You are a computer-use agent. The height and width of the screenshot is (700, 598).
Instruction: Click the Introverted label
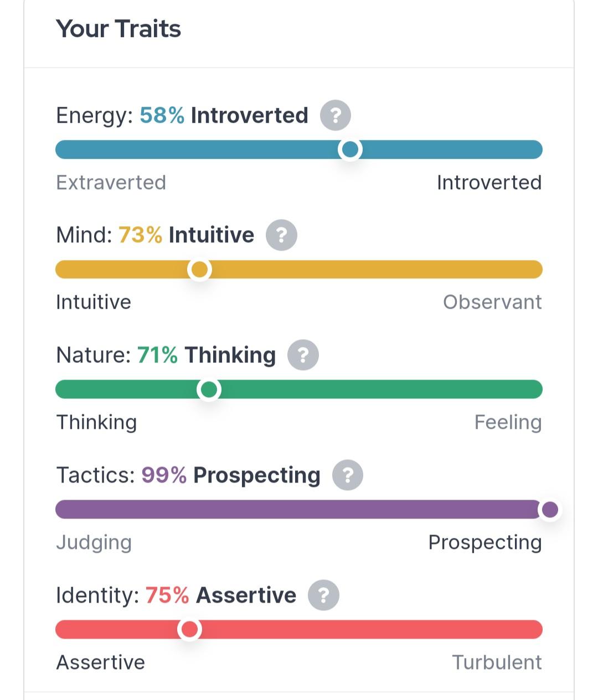[489, 183]
